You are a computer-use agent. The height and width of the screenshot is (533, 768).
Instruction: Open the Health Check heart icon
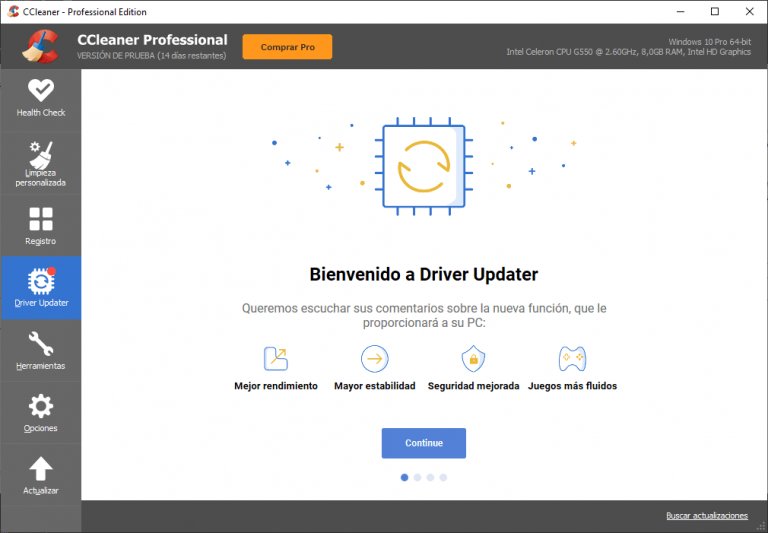click(x=41, y=91)
